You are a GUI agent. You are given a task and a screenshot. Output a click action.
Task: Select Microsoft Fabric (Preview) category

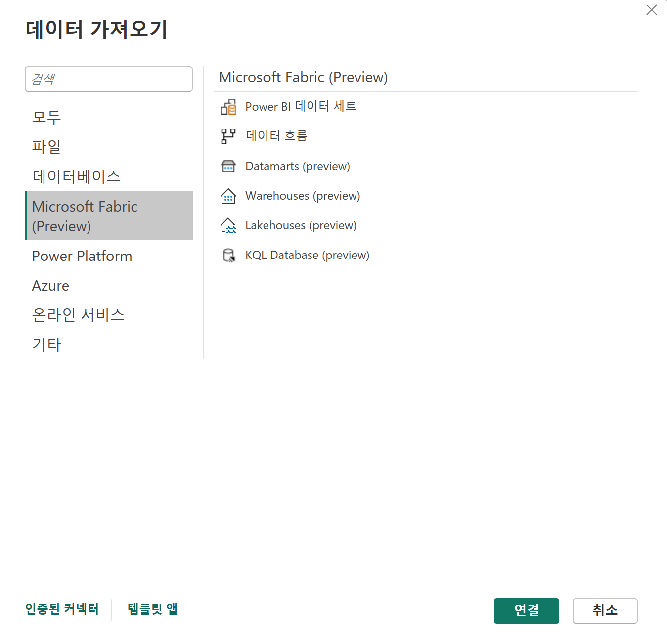[109, 215]
